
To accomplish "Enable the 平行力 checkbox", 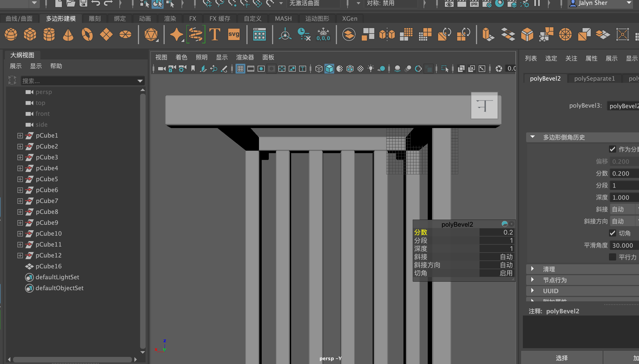I will click(x=613, y=257).
